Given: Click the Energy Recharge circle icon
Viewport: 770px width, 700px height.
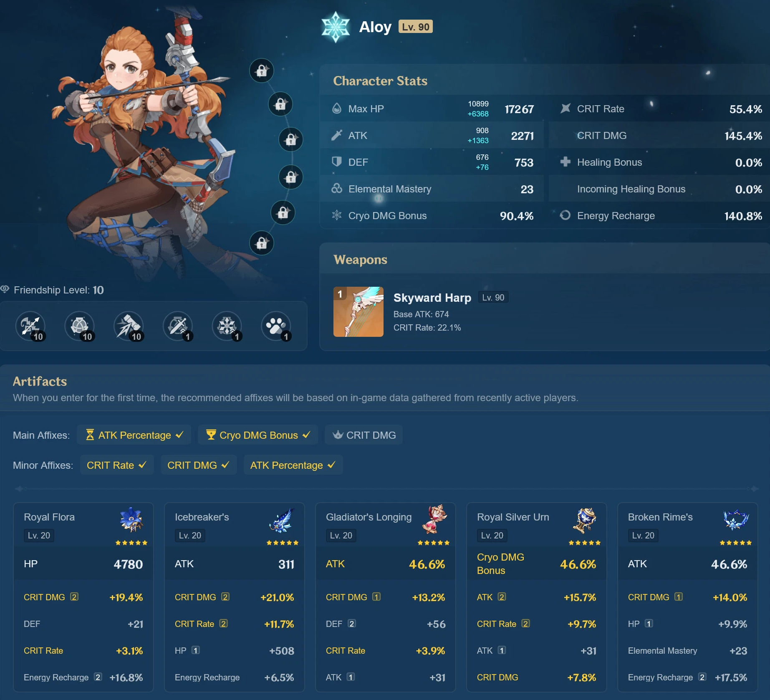Looking at the screenshot, I should pos(565,215).
